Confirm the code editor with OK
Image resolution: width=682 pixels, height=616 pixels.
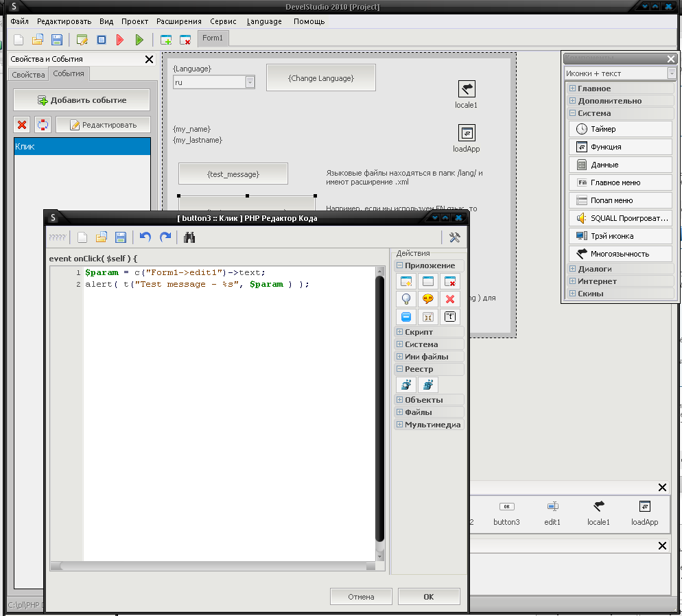429,597
